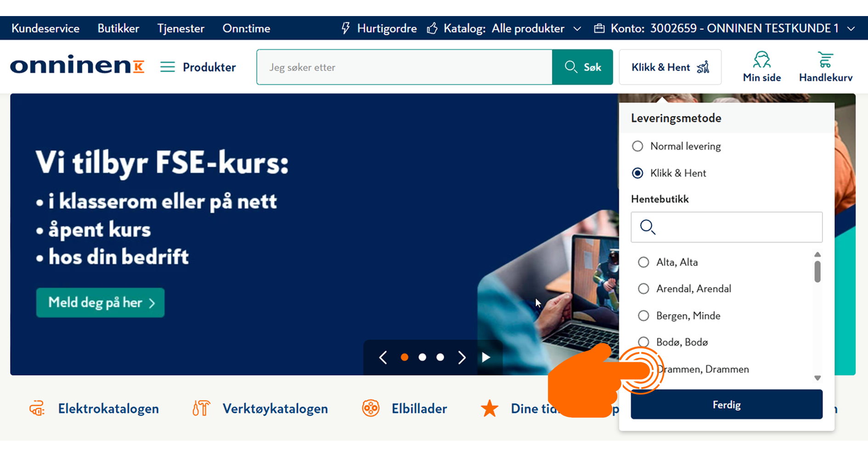Open the Butikker menu item
The width and height of the screenshot is (868, 459).
pyautogui.click(x=118, y=28)
